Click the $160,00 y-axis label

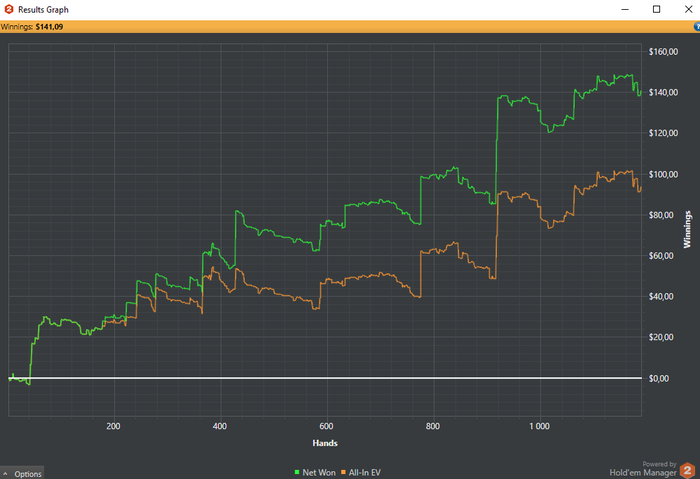663,52
